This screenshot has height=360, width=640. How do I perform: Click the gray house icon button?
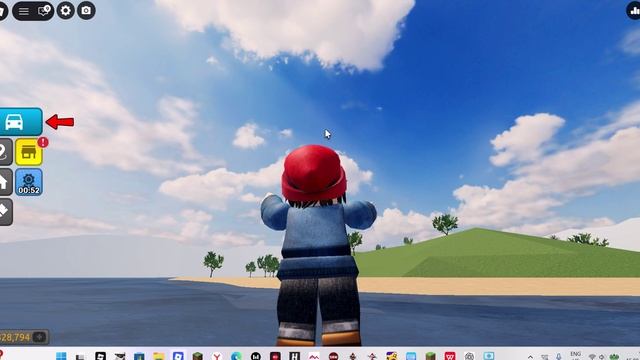pyautogui.click(x=5, y=182)
